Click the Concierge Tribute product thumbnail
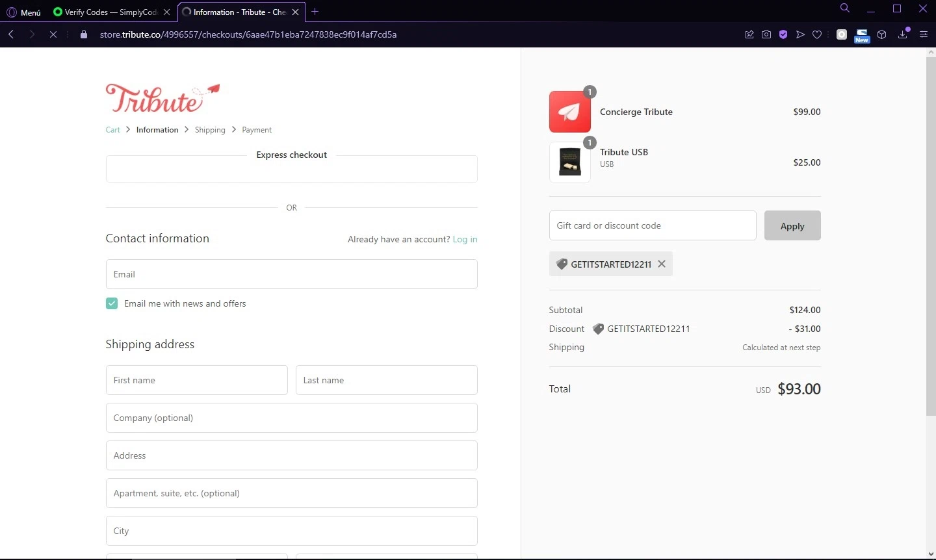 tap(570, 112)
